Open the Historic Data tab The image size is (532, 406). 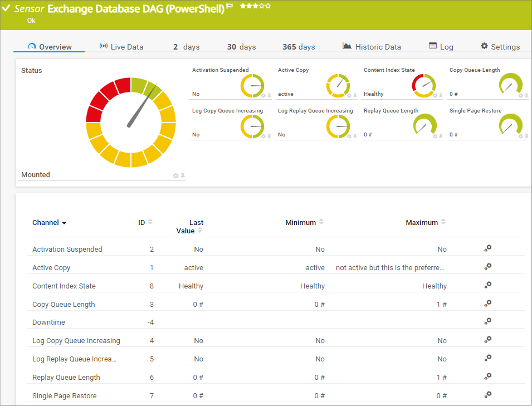pos(372,47)
